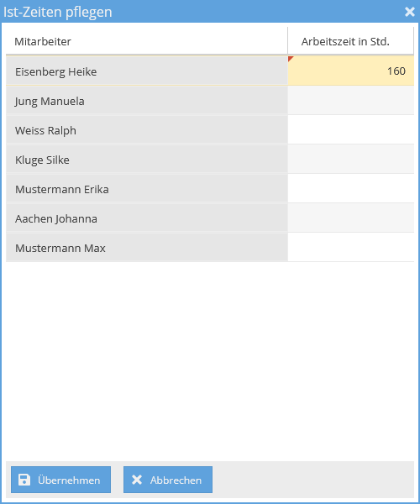Click the Übernehmen button
The height and width of the screenshot is (504, 420).
(x=60, y=480)
